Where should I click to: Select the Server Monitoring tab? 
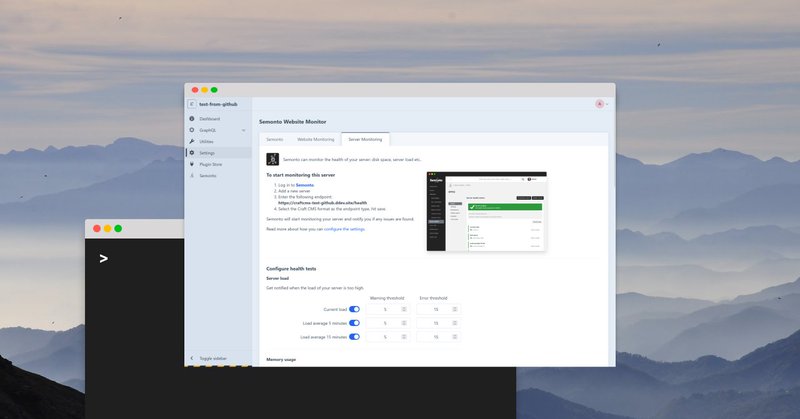tap(365, 139)
